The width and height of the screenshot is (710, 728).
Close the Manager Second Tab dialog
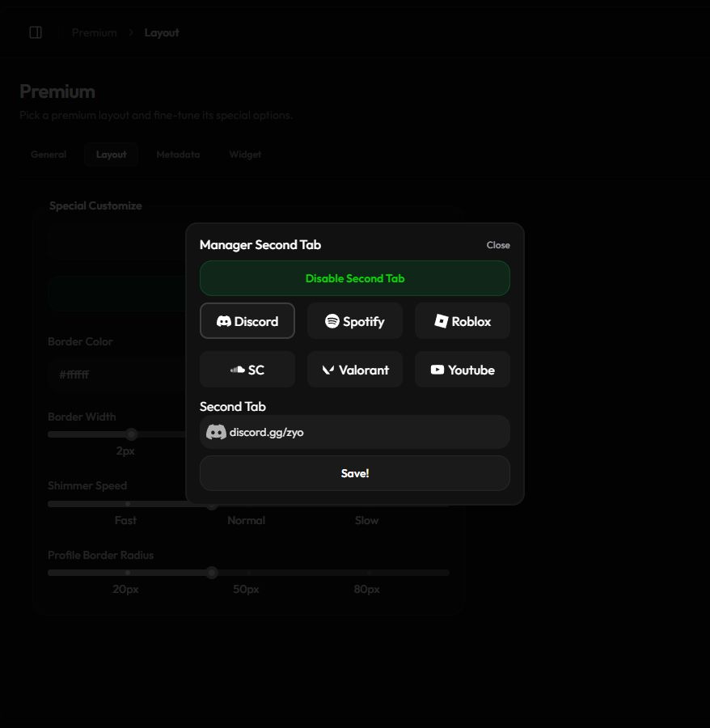[x=498, y=245]
